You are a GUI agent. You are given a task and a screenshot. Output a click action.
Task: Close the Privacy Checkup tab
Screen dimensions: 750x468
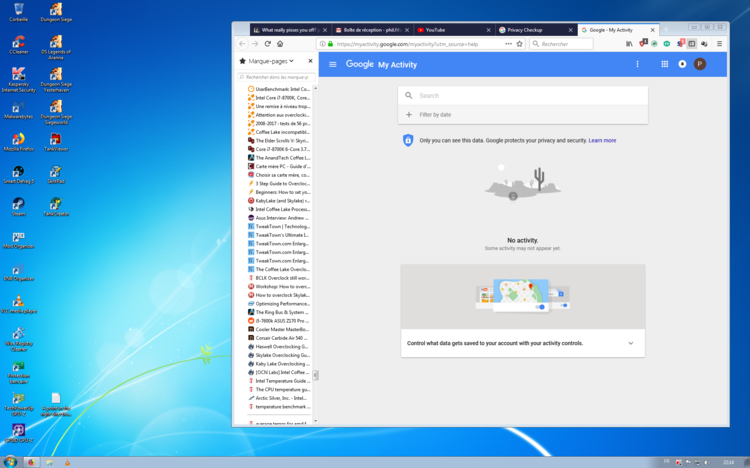point(571,30)
